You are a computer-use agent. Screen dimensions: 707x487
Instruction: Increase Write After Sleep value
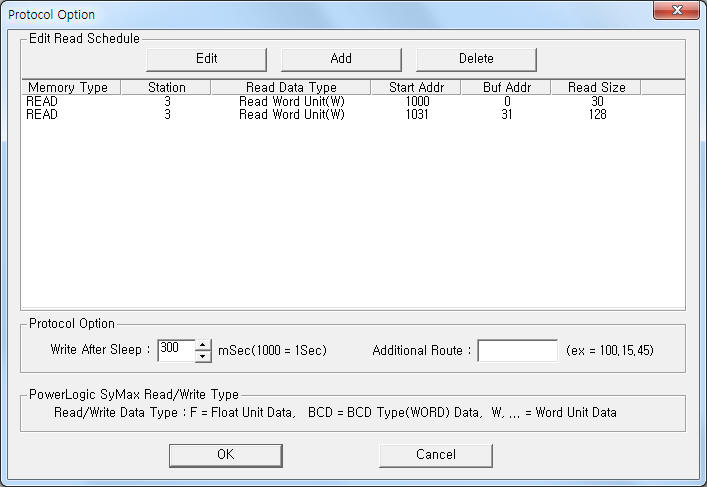(x=204, y=345)
